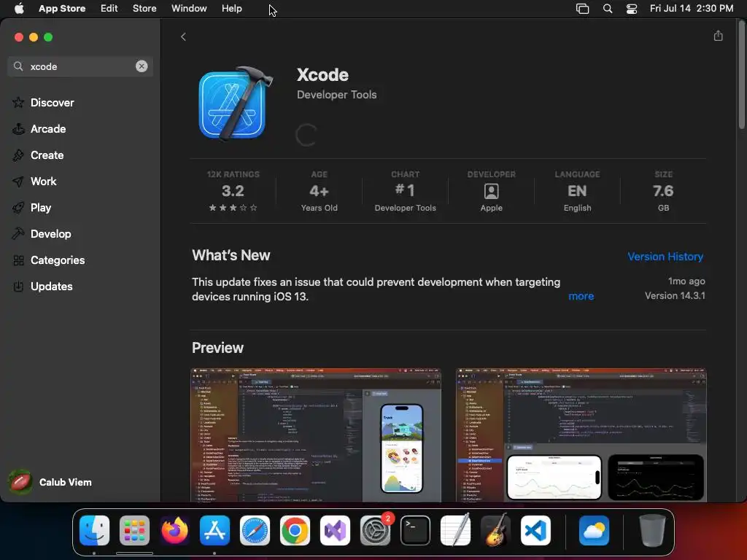Image resolution: width=747 pixels, height=560 pixels.
Task: Open the Apple menu
Action: click(x=19, y=8)
